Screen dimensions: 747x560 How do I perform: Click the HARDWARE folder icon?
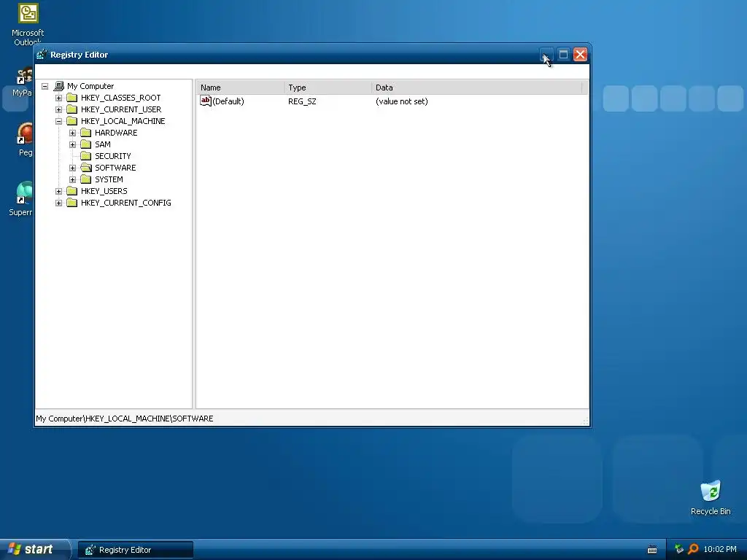(x=86, y=133)
